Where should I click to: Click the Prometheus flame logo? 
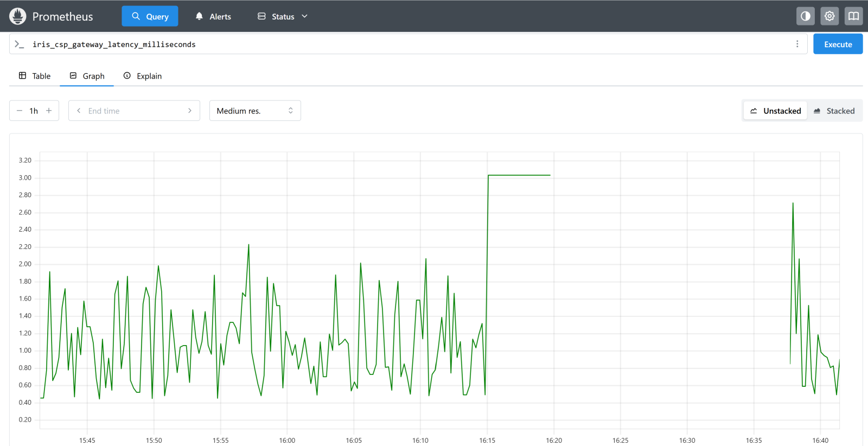pyautogui.click(x=18, y=16)
